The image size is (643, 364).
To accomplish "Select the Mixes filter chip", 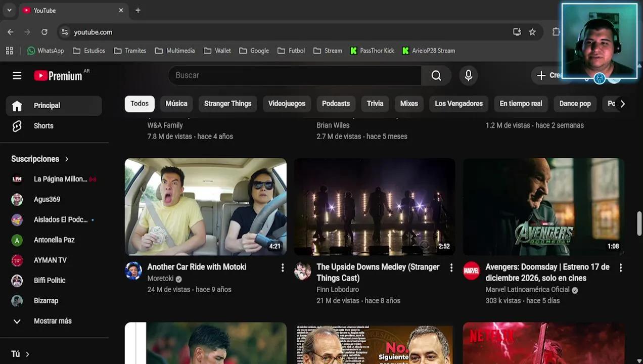I will click(x=409, y=104).
